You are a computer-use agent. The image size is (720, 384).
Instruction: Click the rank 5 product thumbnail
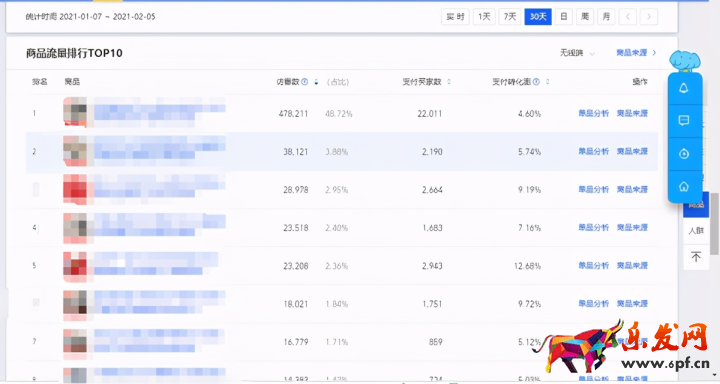[x=75, y=266]
